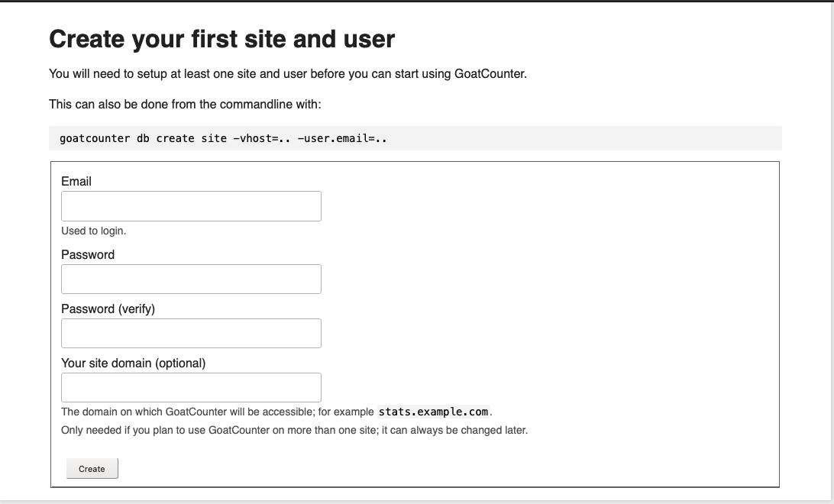
Task: Click the 'Your site domain (optional)' label
Action: (134, 363)
